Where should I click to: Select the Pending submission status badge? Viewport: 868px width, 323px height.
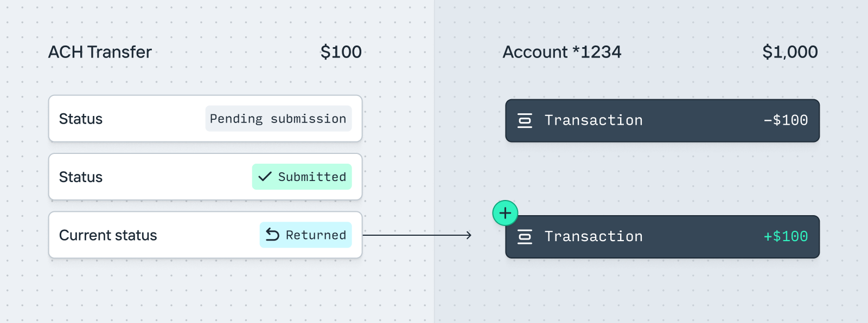pos(278,119)
